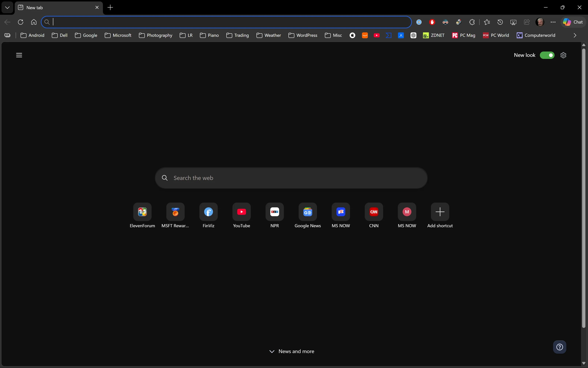Go to Home using the house icon
Viewport: 588px width, 368px height.
tap(34, 22)
